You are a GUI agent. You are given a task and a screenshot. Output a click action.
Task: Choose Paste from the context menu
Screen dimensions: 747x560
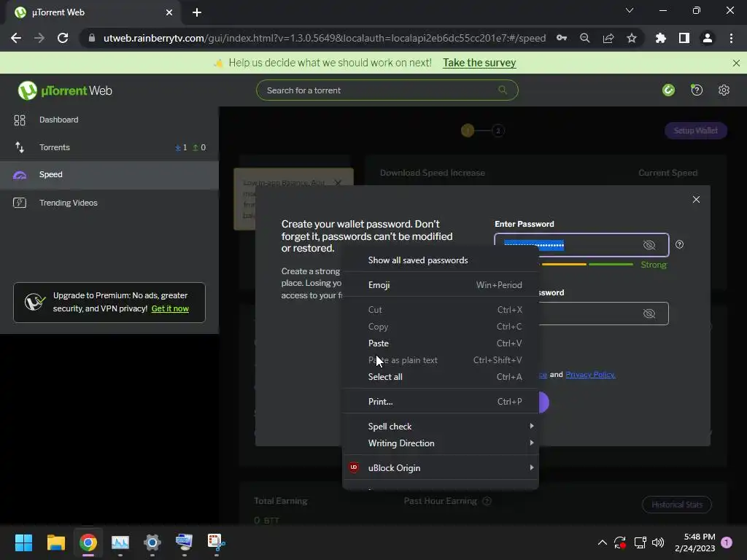pos(441,343)
